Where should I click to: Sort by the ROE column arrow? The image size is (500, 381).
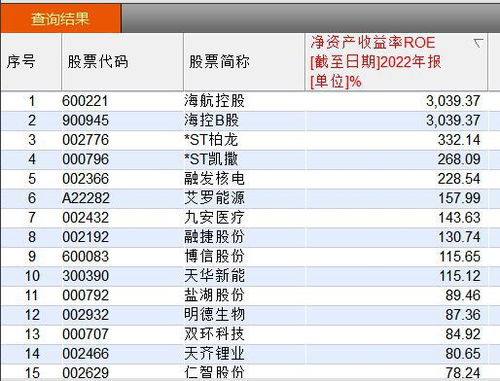pos(478,43)
